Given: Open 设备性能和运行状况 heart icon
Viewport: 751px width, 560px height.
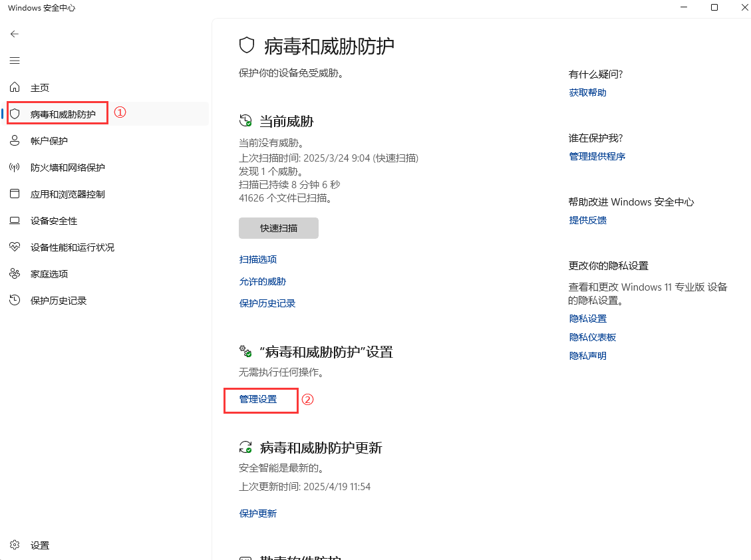Looking at the screenshot, I should 15,247.
